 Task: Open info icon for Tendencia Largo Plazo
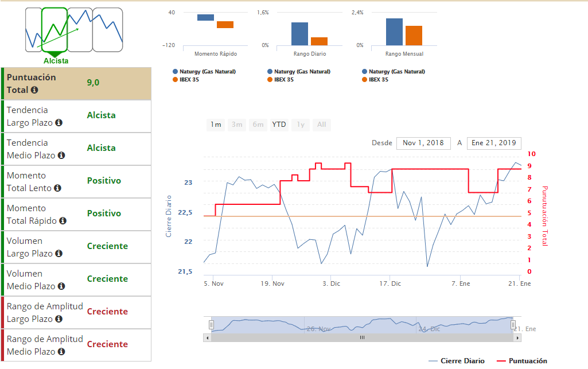(x=59, y=123)
